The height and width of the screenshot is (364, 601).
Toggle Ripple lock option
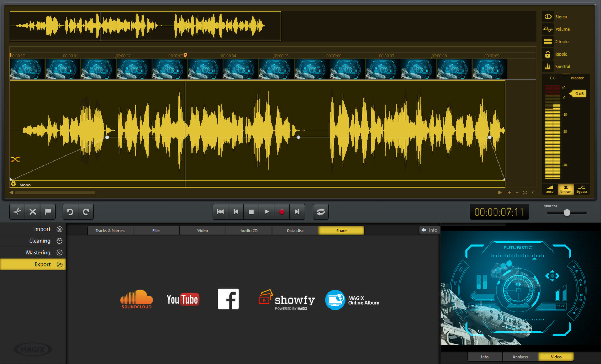[548, 54]
